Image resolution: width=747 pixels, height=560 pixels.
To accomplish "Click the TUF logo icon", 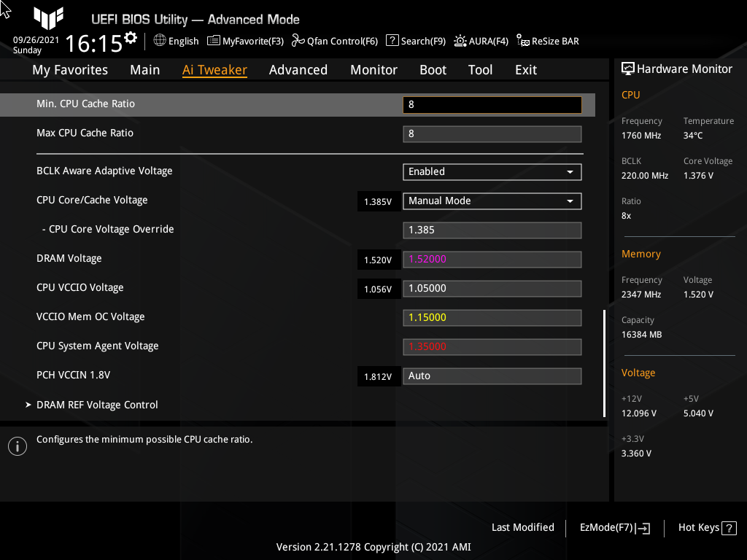I will [49, 18].
